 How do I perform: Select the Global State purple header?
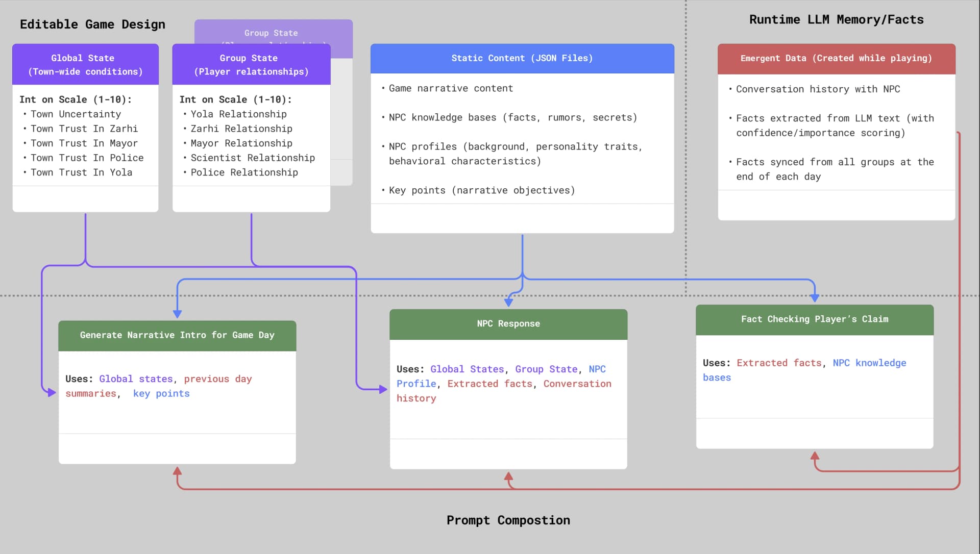(x=85, y=64)
